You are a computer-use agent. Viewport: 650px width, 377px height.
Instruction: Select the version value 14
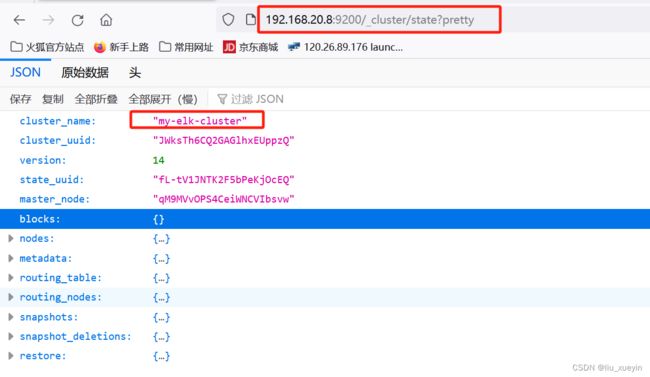(158, 160)
